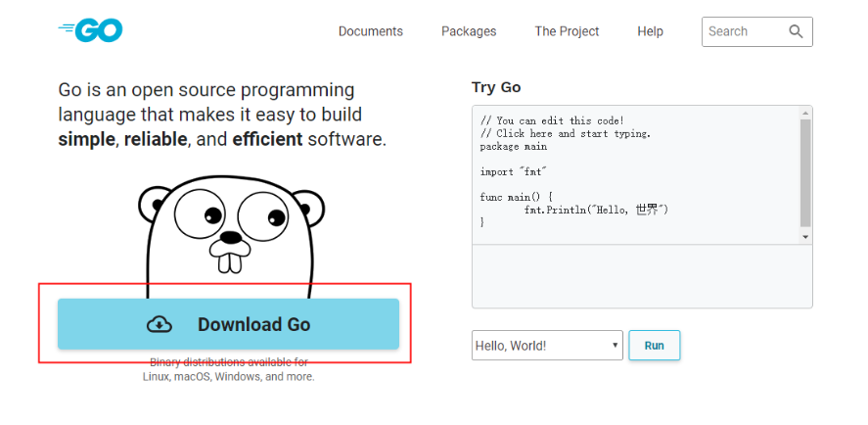Viewport: 868px width, 425px height.
Task: Open The Project menu item
Action: [x=567, y=31]
